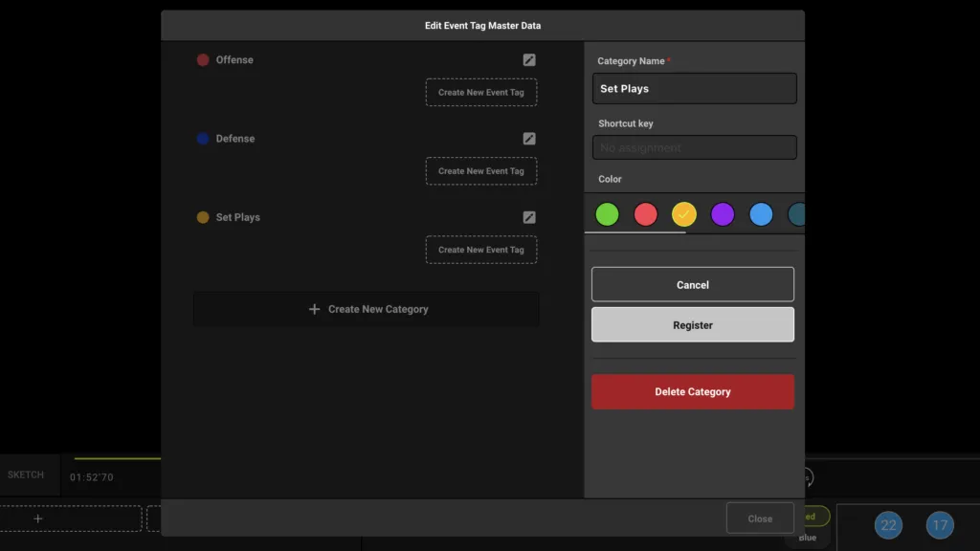
Task: Select the Defense category label
Action: pos(235,139)
